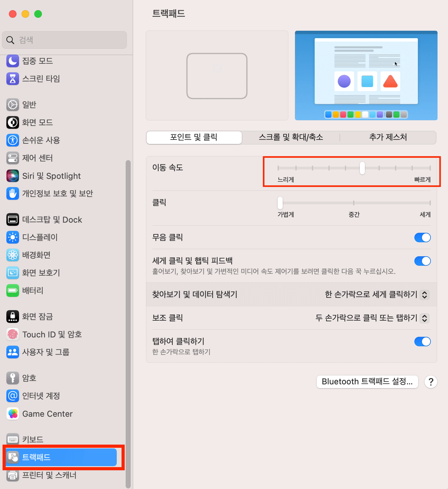Click 세게 label under click slider
Screen dimensions: 448x489
(425, 215)
